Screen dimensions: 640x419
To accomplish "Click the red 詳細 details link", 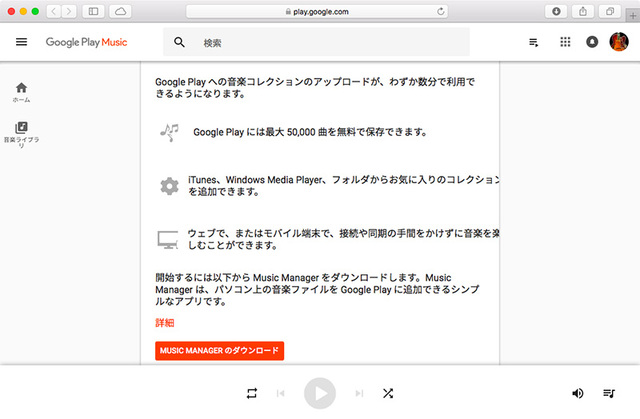I will tap(165, 323).
